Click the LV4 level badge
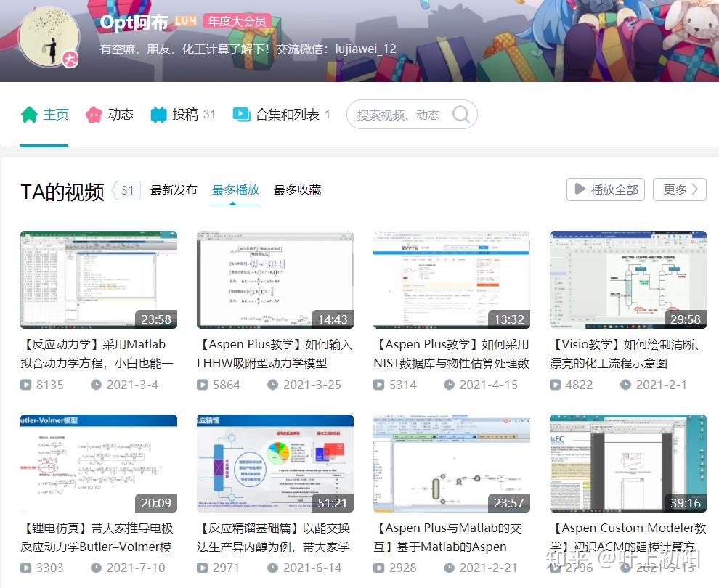The width and height of the screenshot is (719, 588). (185, 21)
